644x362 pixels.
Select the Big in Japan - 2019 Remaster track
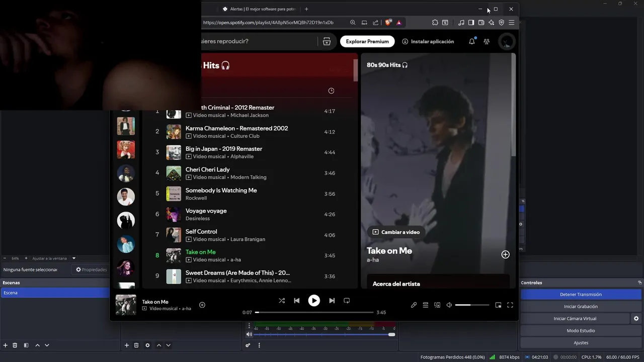point(224,149)
